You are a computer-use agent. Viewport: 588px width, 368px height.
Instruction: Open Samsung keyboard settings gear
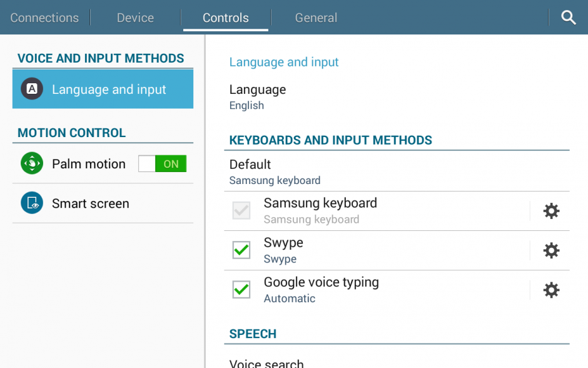pyautogui.click(x=551, y=211)
